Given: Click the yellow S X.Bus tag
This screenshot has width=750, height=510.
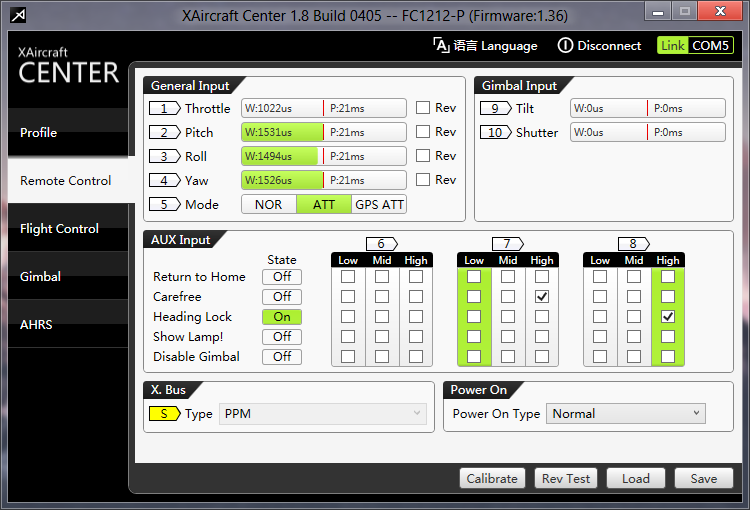Looking at the screenshot, I should tap(165, 413).
